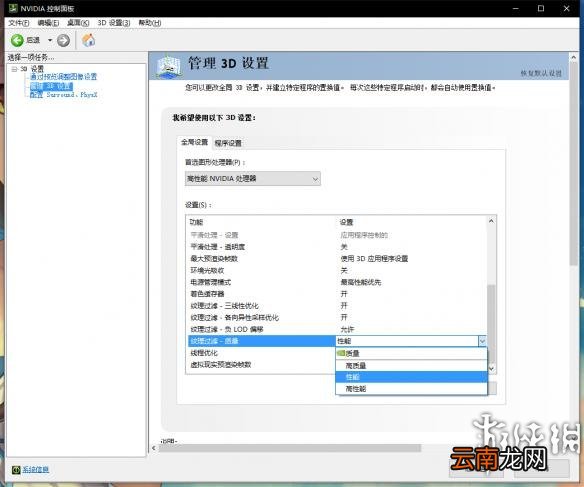
Task: Select 线程优化 row
Action: (262, 353)
